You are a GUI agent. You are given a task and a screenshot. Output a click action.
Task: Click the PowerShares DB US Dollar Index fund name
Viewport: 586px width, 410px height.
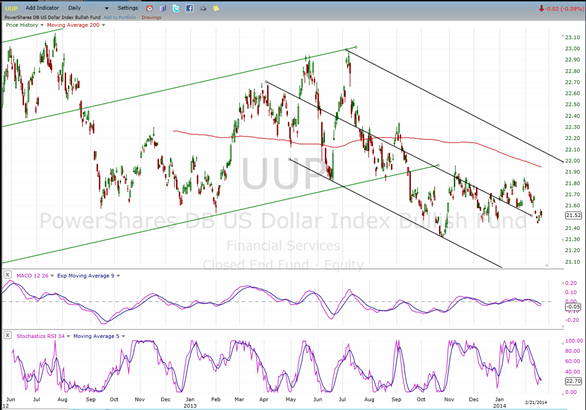click(52, 17)
